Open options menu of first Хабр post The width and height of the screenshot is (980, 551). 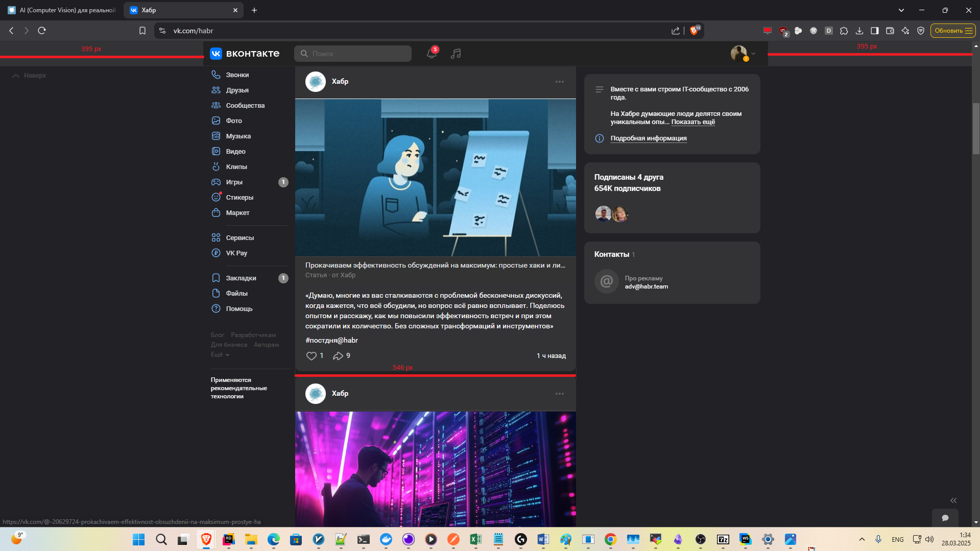[x=560, y=82]
